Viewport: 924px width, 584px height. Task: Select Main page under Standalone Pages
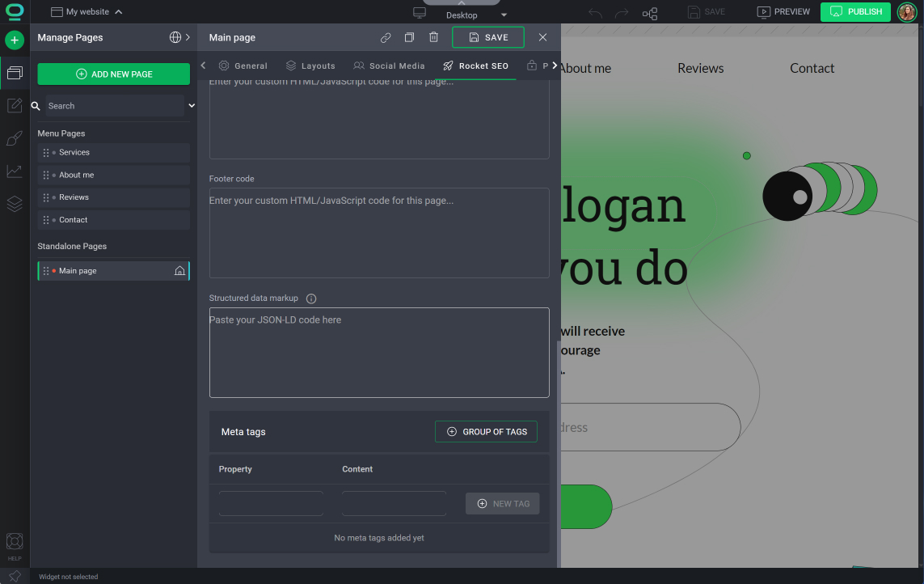coord(114,271)
